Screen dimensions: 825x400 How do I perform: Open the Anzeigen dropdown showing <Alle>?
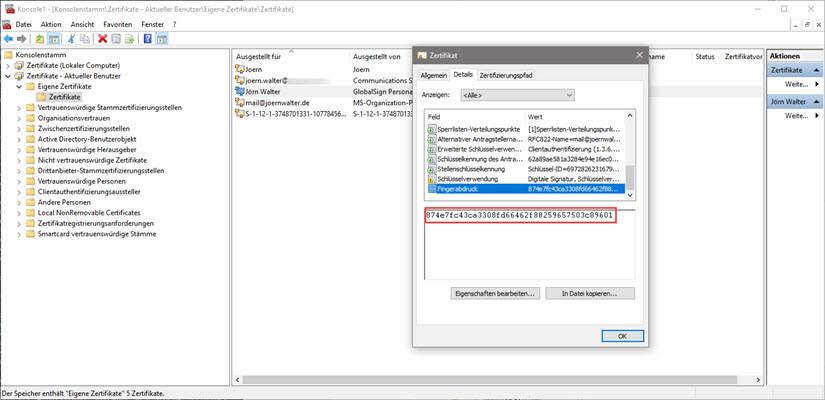(x=516, y=95)
